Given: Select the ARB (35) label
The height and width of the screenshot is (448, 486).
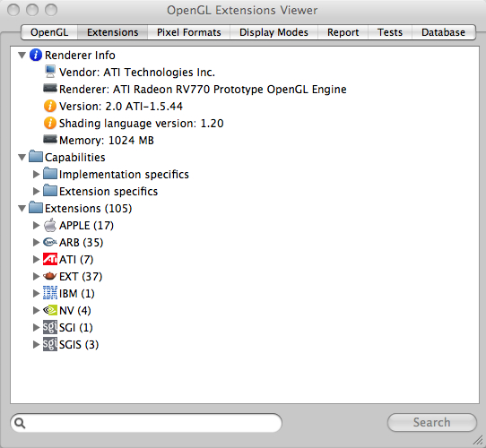Looking at the screenshot, I should pos(82,242).
